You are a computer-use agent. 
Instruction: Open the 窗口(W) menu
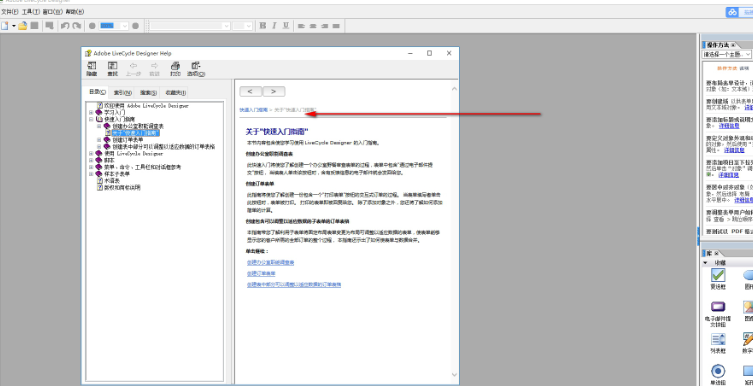(52, 12)
